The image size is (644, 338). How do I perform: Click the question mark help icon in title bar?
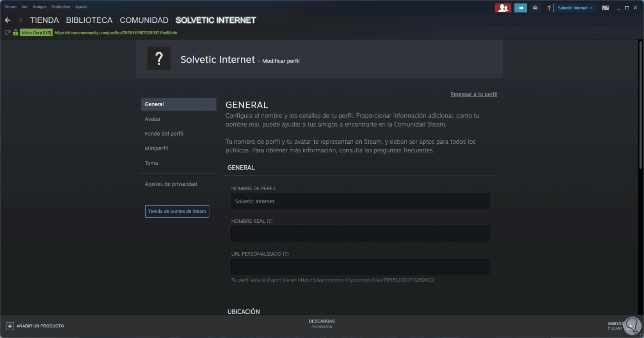pyautogui.click(x=549, y=8)
